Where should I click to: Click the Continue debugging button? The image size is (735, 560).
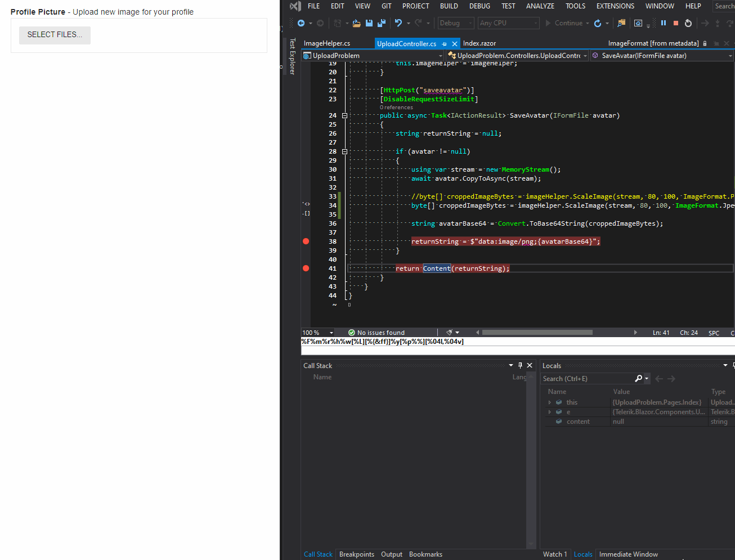coord(563,23)
